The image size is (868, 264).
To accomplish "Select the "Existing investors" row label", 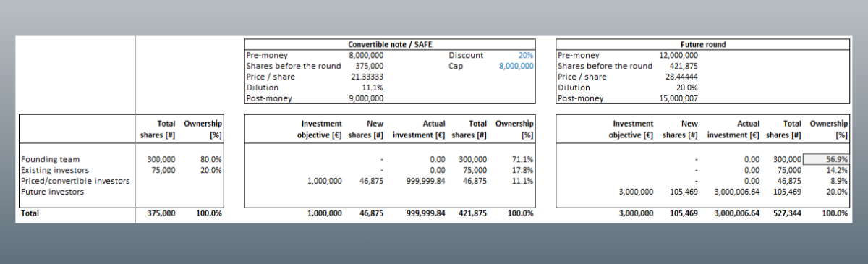I will pos(55,170).
